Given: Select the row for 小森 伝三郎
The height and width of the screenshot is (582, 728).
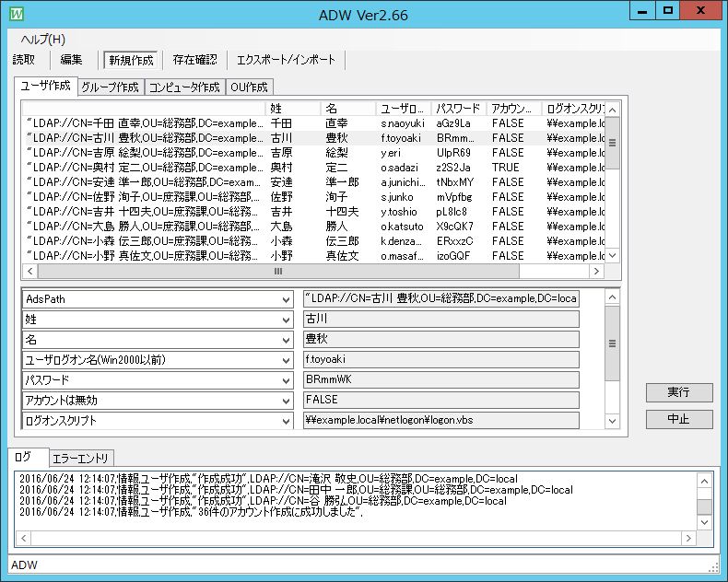Looking at the screenshot, I should click(314, 241).
